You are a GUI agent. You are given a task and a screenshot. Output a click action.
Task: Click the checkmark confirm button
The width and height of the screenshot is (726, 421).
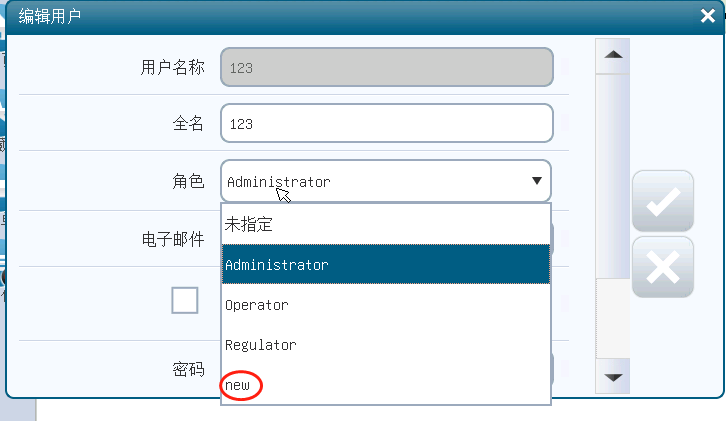[662, 201]
